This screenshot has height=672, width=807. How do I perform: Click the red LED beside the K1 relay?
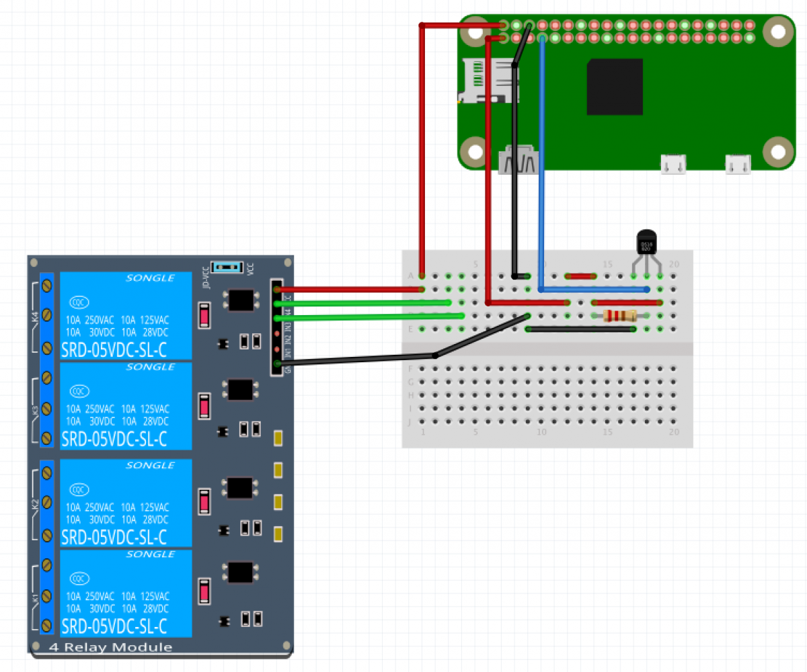click(x=205, y=592)
